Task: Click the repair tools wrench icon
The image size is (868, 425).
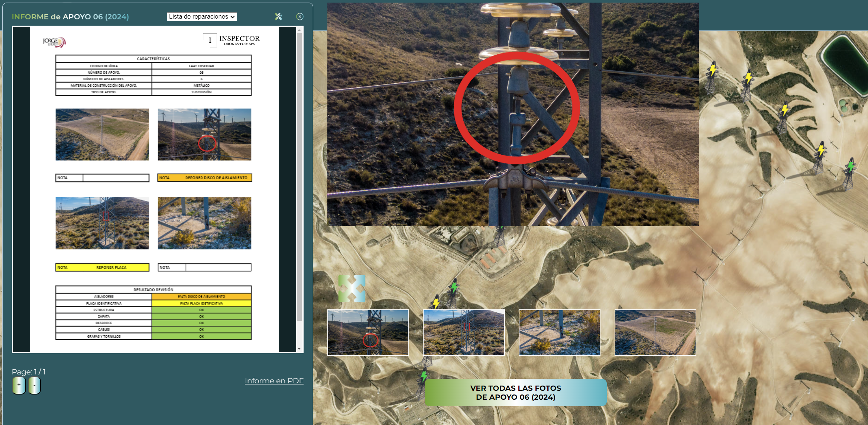Action: tap(278, 16)
